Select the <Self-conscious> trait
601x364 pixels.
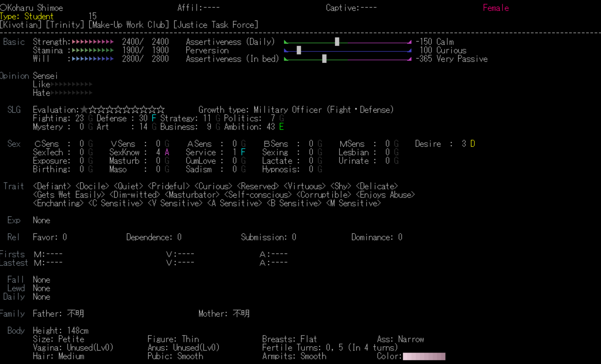pyautogui.click(x=258, y=195)
